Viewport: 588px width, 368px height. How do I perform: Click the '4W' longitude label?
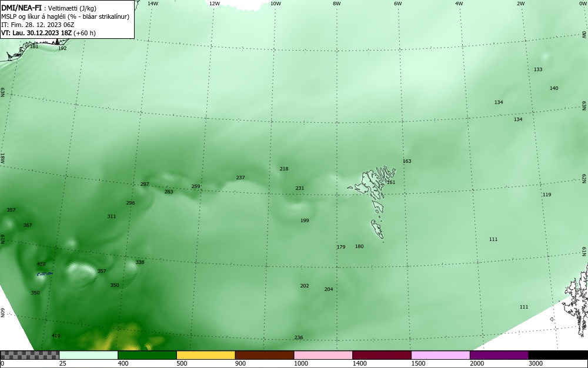(459, 4)
